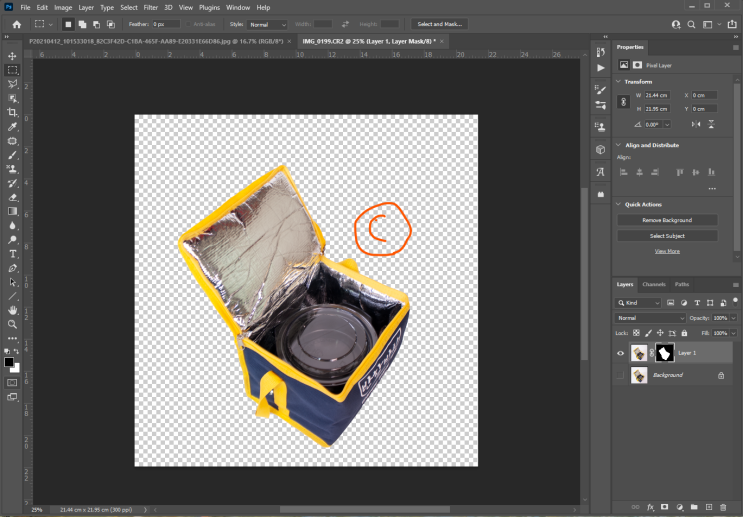Screen dimensions: 743x517
Task: Go to Photoshop Home screen
Action: pos(17,25)
